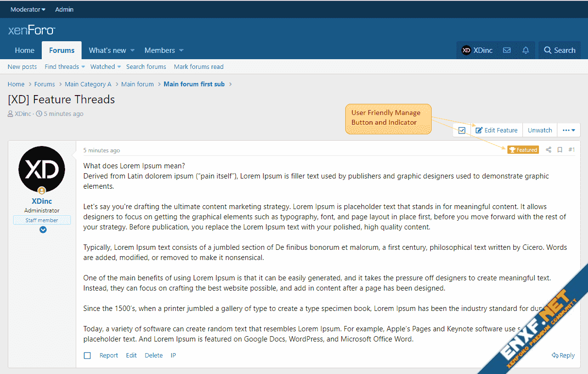Expand user info under Staff member
The image size is (588, 374).
click(x=43, y=229)
